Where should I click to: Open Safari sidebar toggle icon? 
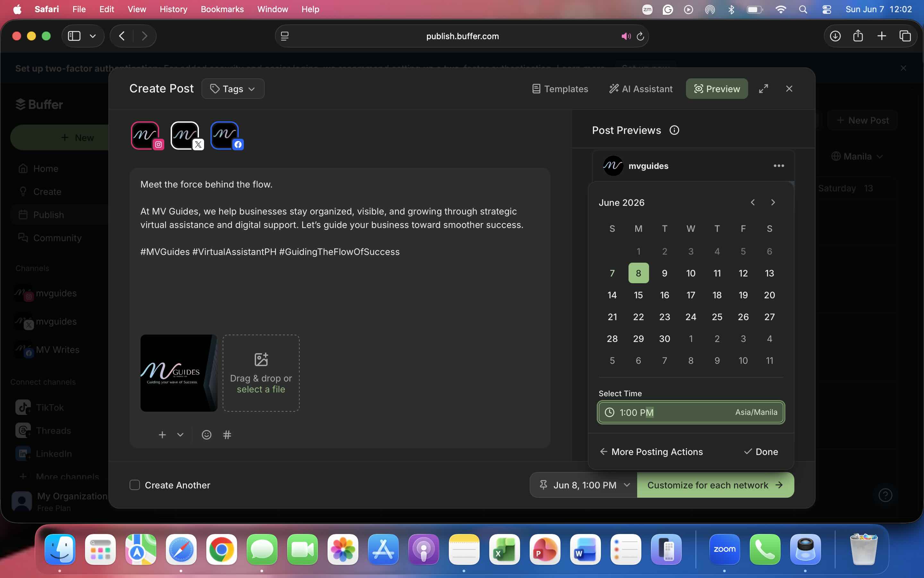pos(74,36)
